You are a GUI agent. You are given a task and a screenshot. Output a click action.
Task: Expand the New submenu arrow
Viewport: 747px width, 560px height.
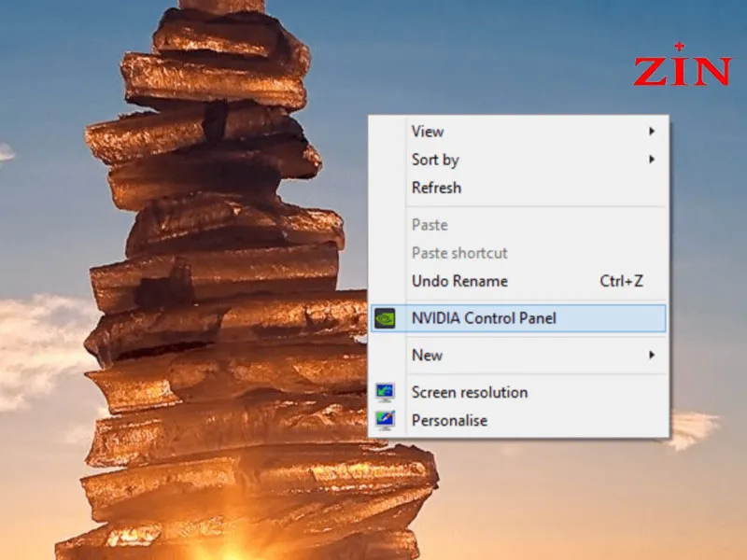[x=652, y=356]
